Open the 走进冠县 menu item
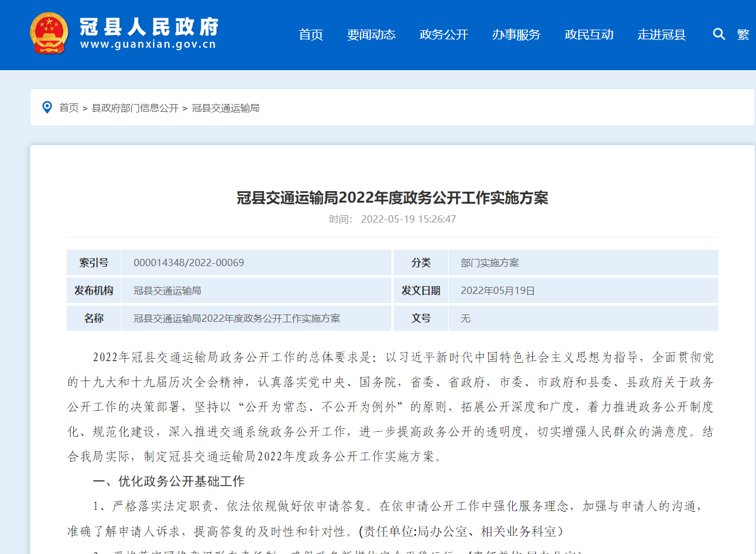This screenshot has width=756, height=554. click(x=662, y=34)
